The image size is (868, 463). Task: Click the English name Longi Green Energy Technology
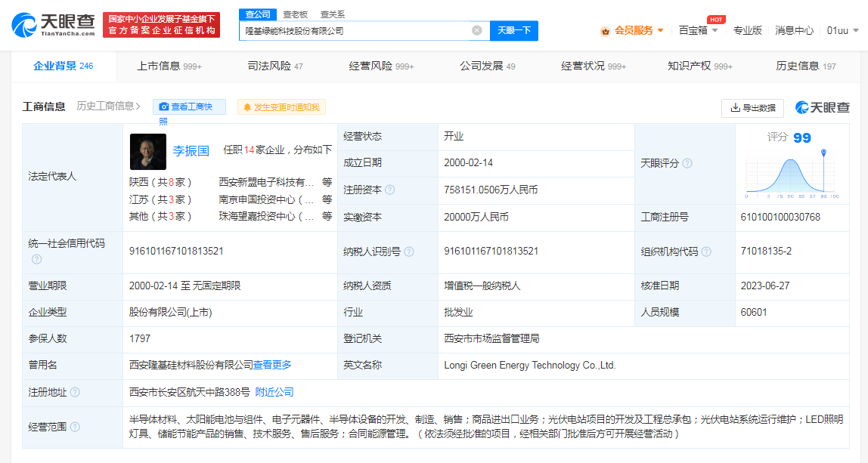point(530,365)
